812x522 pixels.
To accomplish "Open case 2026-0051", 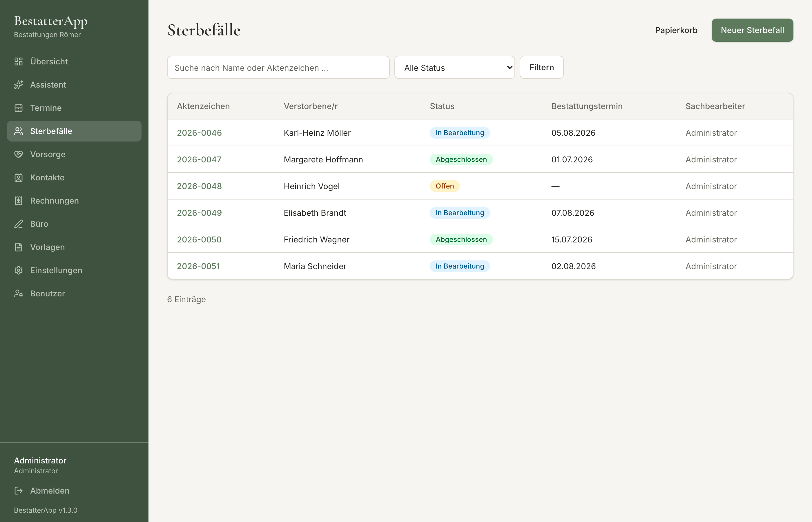I will coord(199,266).
